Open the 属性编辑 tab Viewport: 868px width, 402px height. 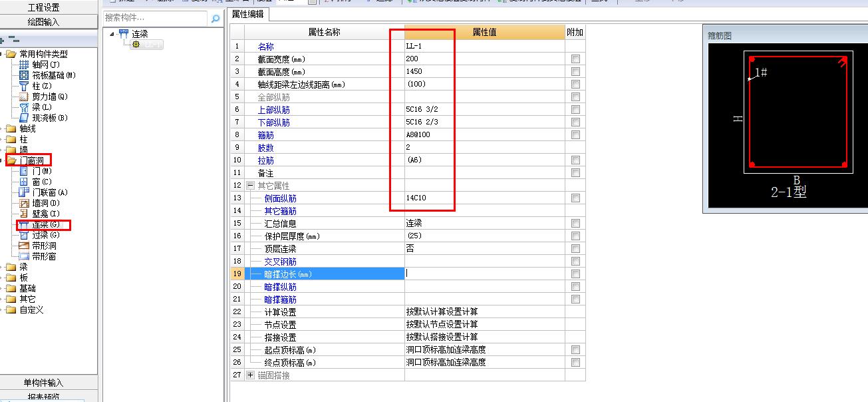tap(247, 14)
